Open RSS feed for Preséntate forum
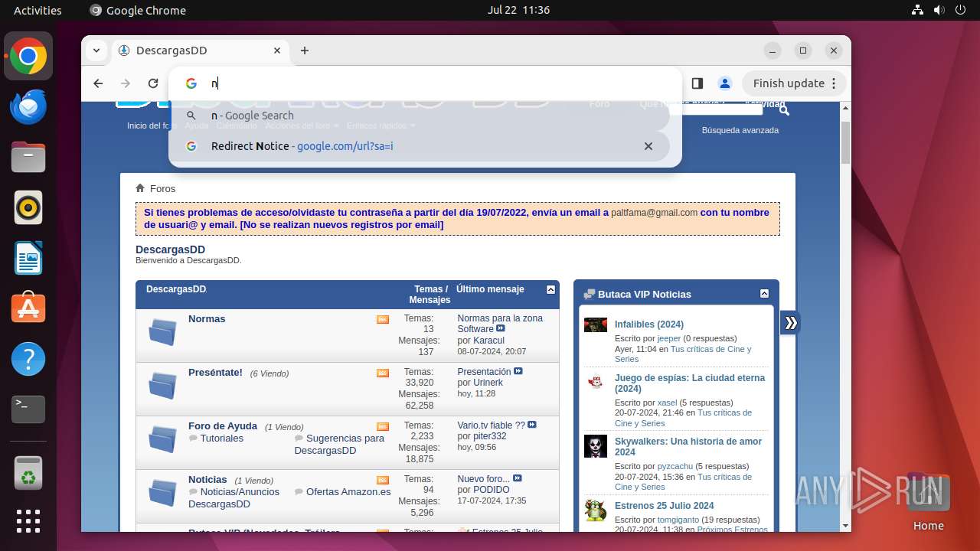This screenshot has width=980, height=551. coord(383,373)
